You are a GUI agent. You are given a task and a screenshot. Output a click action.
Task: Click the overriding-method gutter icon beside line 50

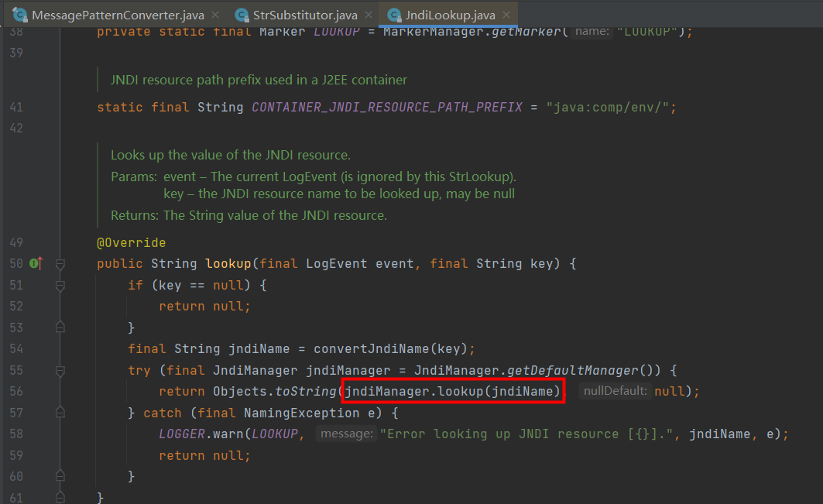(x=36, y=263)
